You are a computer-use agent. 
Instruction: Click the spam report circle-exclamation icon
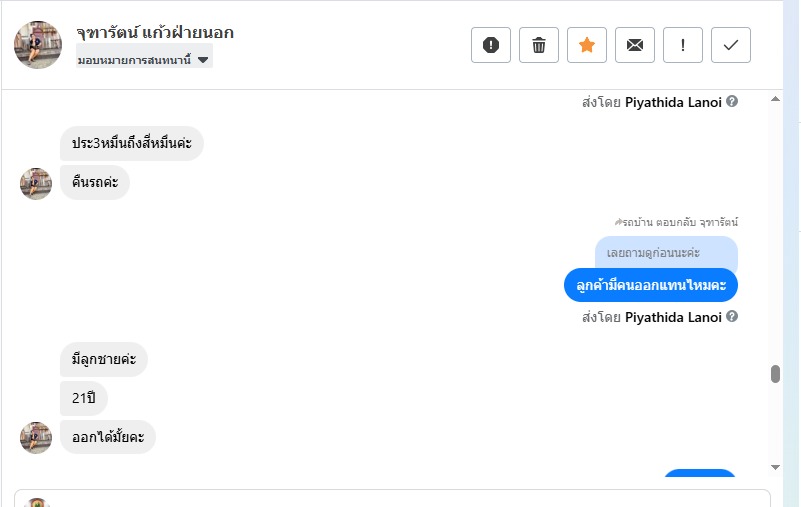click(x=491, y=45)
